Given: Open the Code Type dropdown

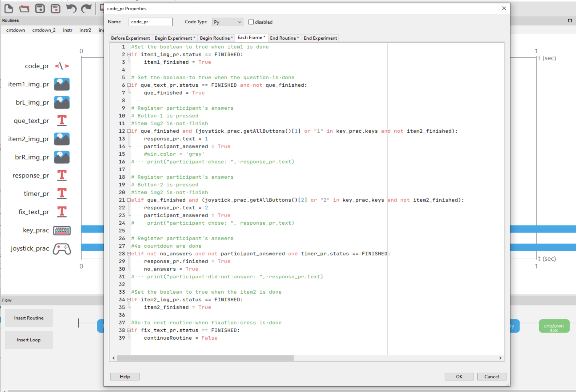Looking at the screenshot, I should pos(228,22).
